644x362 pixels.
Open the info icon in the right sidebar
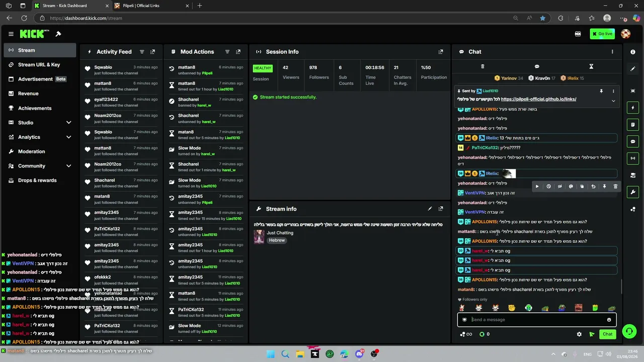[633, 52]
